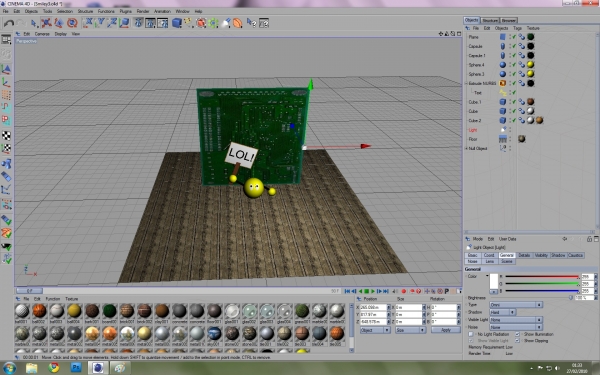This screenshot has height=375, width=600.
Task: Click Play Forwards in timeline controls
Action: pyautogui.click(x=372, y=292)
